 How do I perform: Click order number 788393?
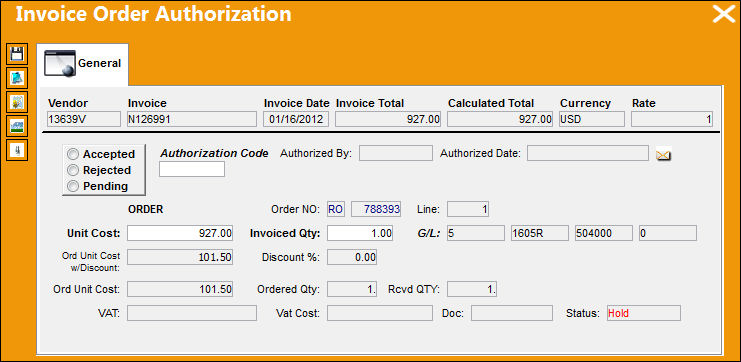pos(376,209)
